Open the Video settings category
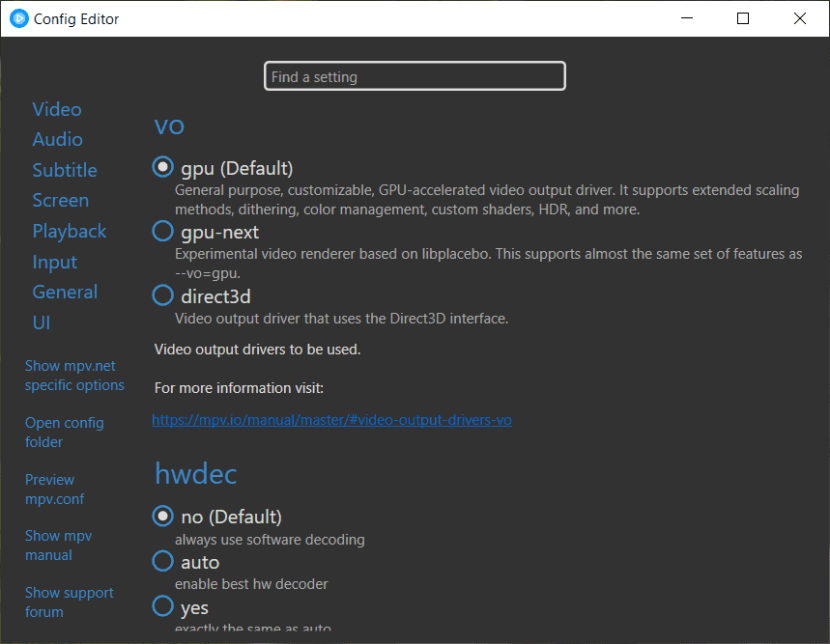The height and width of the screenshot is (644, 830). coord(57,109)
